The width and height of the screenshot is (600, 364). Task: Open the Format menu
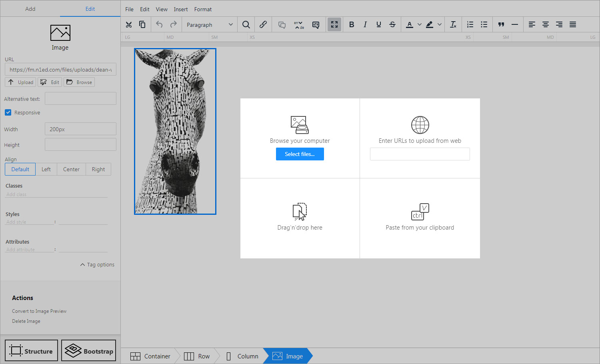tap(203, 9)
